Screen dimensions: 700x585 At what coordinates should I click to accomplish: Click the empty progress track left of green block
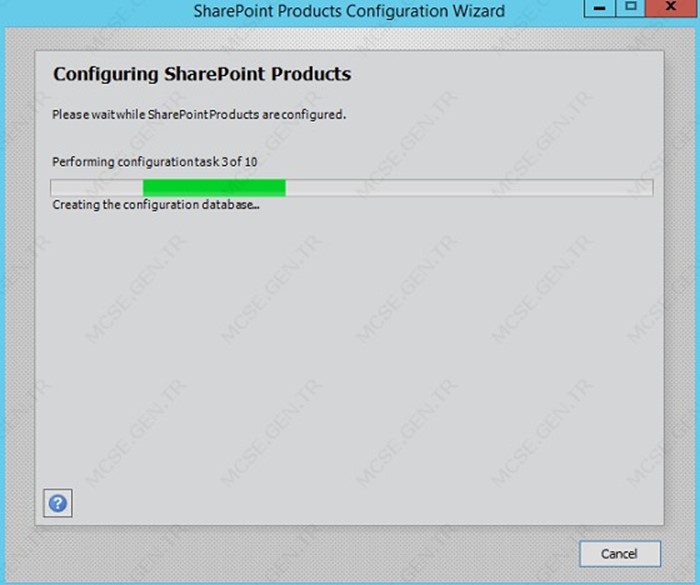(97, 188)
